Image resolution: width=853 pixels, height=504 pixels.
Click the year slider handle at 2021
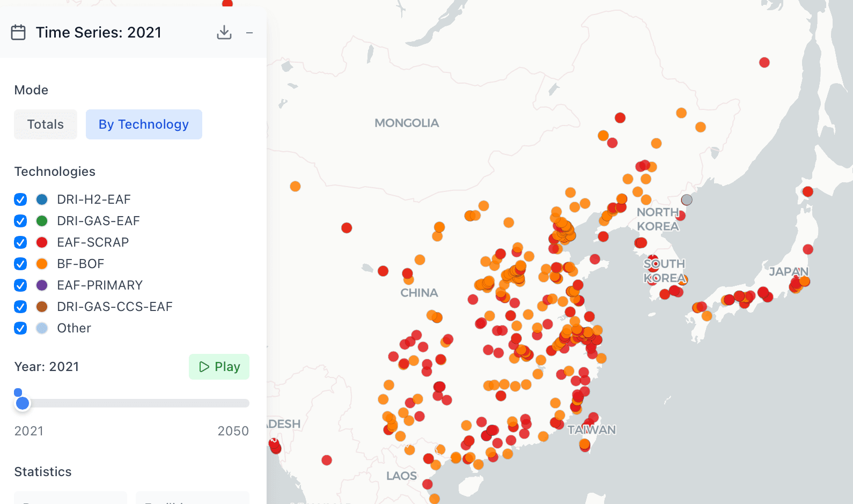[23, 403]
